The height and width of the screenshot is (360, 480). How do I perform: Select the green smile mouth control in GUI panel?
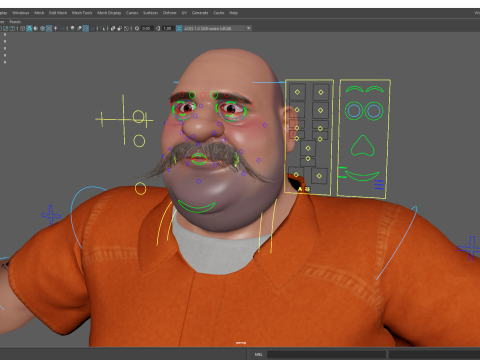tap(362, 175)
